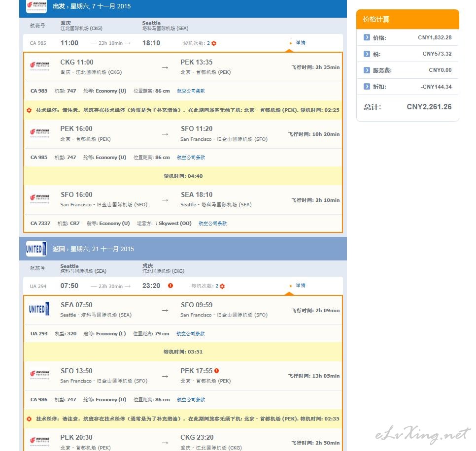Click gear icon on 技术经停 PEK 02:35 notice
The width and height of the screenshot is (476, 451).
tap(29, 419)
